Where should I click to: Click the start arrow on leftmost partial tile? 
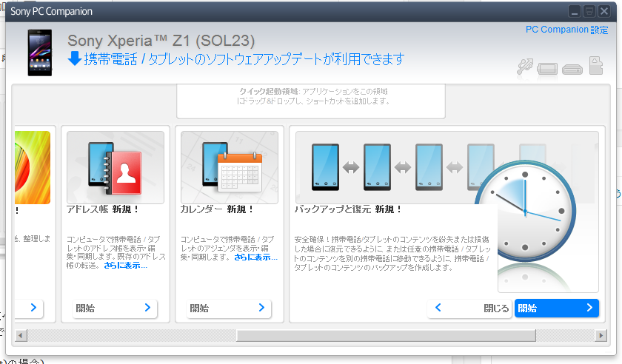click(x=33, y=308)
